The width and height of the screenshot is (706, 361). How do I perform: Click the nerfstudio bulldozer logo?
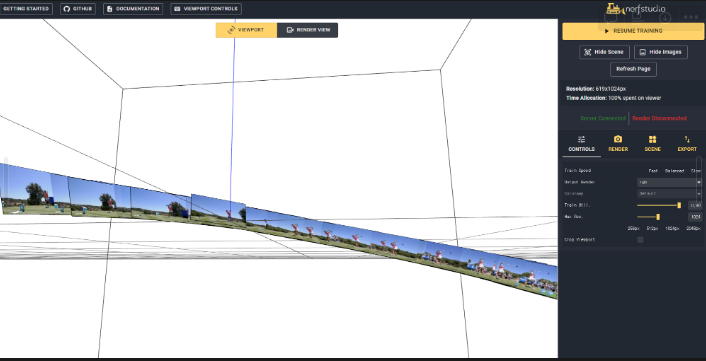click(x=636, y=9)
